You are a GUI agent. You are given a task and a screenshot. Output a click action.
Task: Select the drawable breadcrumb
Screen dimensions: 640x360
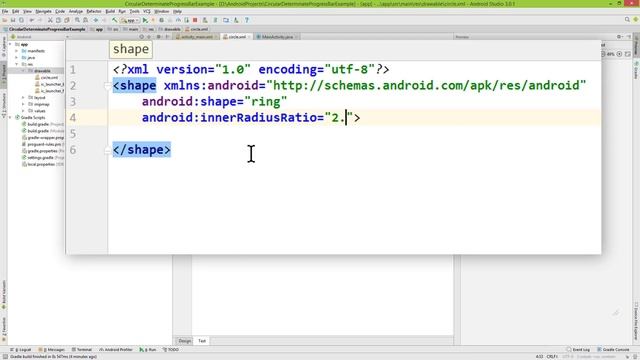coord(169,29)
